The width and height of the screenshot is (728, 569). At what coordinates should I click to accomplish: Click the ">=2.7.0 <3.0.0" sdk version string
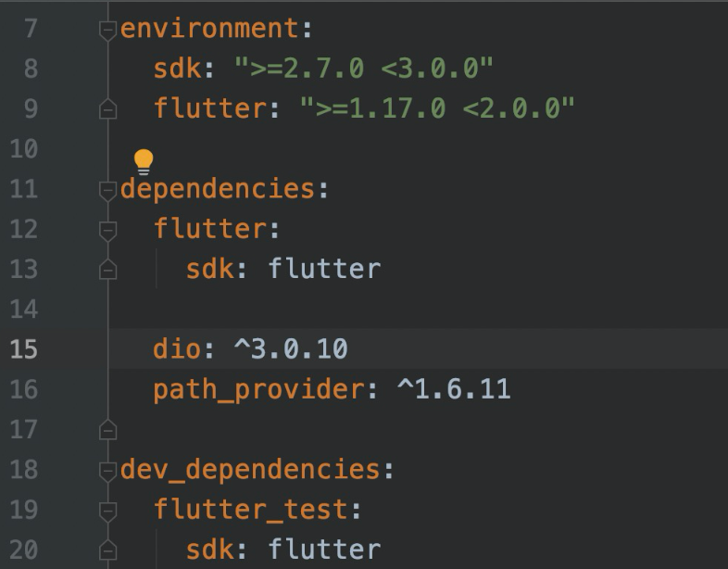[363, 69]
